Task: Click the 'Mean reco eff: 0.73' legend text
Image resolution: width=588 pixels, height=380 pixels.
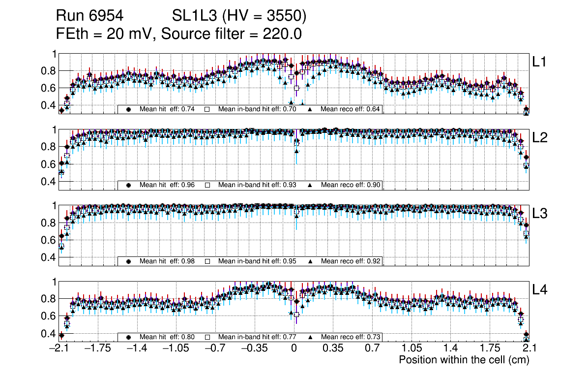Action: click(x=350, y=337)
